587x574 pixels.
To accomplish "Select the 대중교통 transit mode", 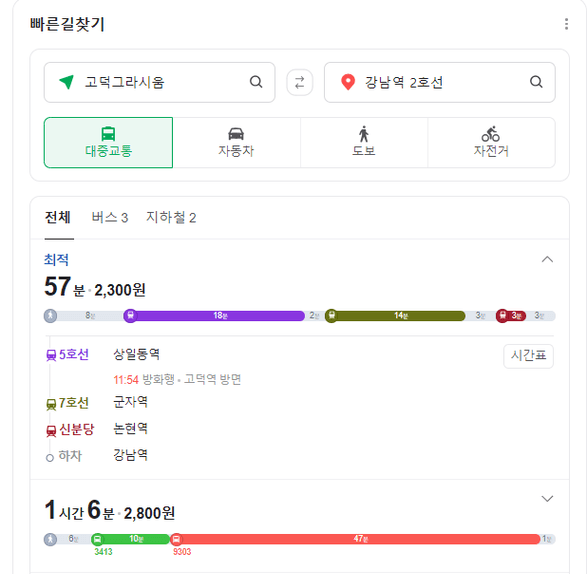I will 109,143.
